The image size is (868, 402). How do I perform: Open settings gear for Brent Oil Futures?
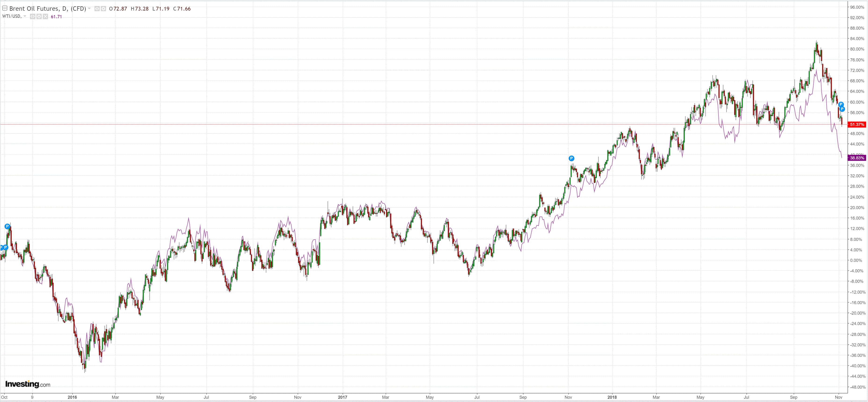103,9
